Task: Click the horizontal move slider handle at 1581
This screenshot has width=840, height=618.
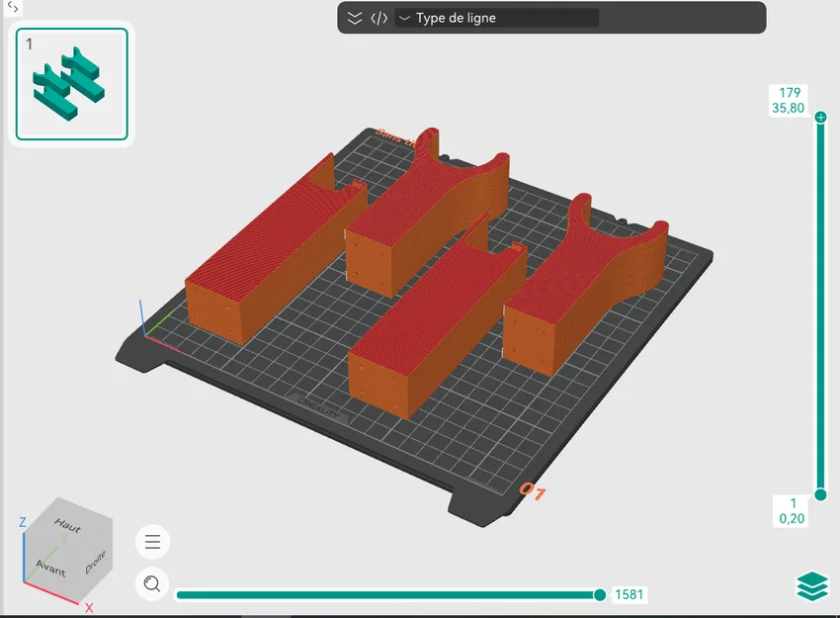Action: coord(600,594)
